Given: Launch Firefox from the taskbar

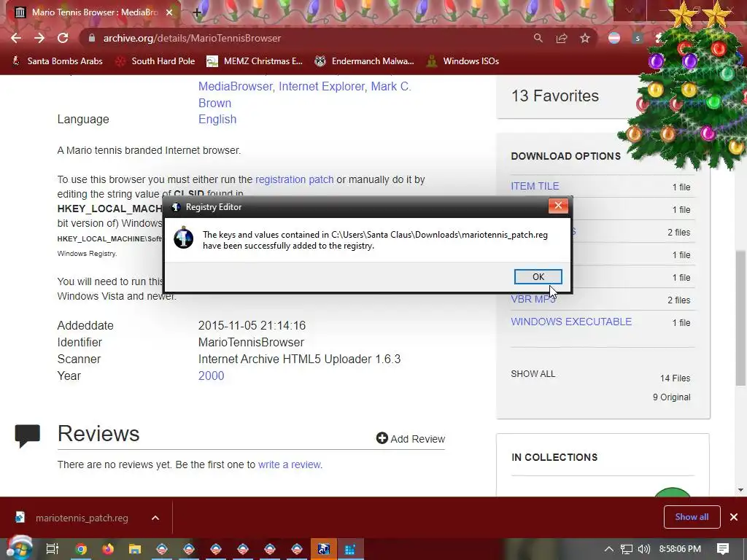Looking at the screenshot, I should click(x=108, y=549).
